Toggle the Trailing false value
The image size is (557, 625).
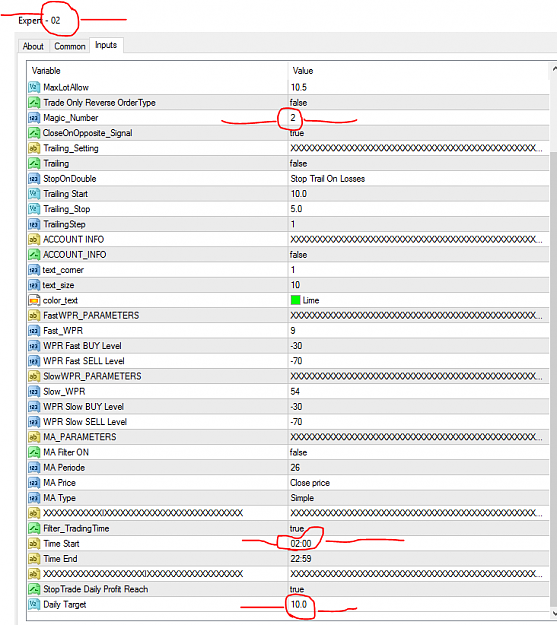click(419, 163)
